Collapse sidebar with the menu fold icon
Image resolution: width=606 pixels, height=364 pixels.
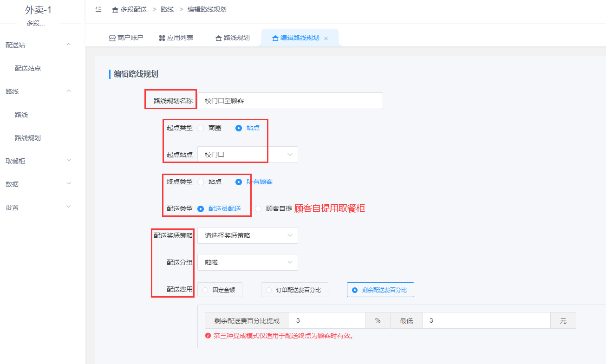(x=98, y=9)
